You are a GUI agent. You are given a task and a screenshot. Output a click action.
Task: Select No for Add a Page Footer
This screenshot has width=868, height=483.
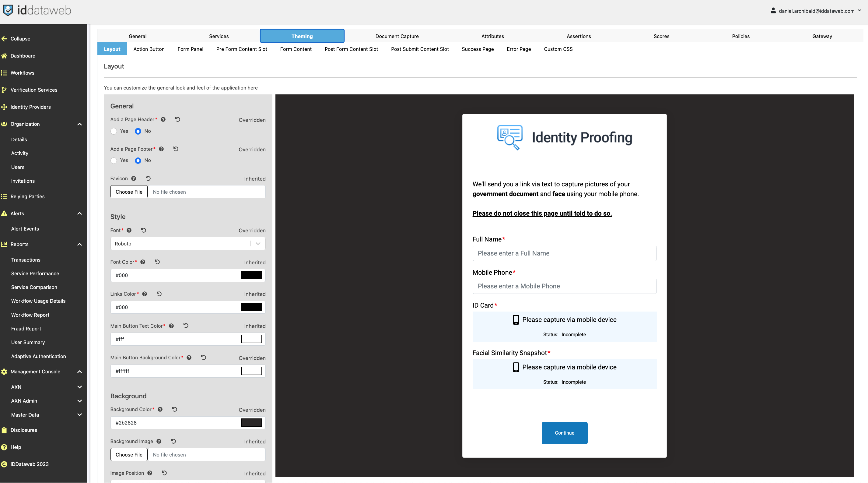click(x=138, y=160)
